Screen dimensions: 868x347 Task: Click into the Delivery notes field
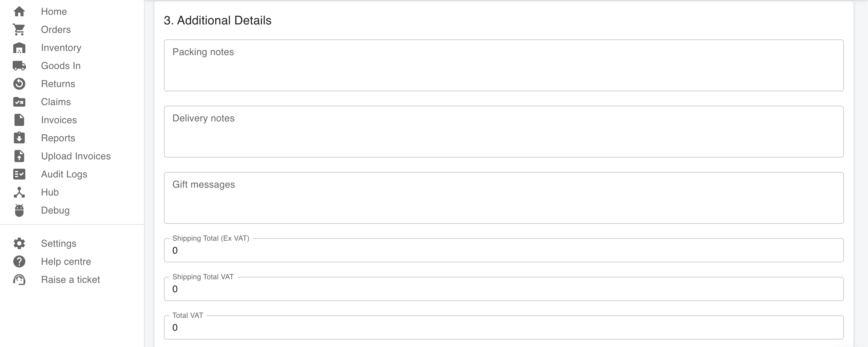click(504, 132)
